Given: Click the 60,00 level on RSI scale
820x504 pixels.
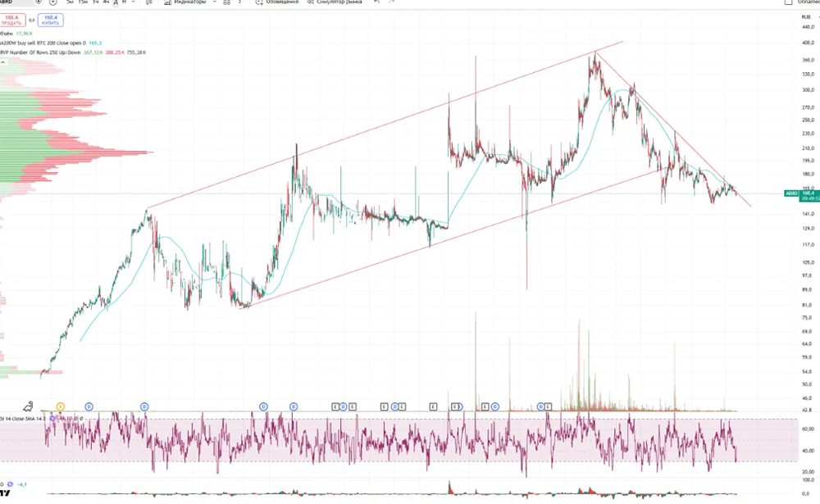Looking at the screenshot, I should pos(808,429).
